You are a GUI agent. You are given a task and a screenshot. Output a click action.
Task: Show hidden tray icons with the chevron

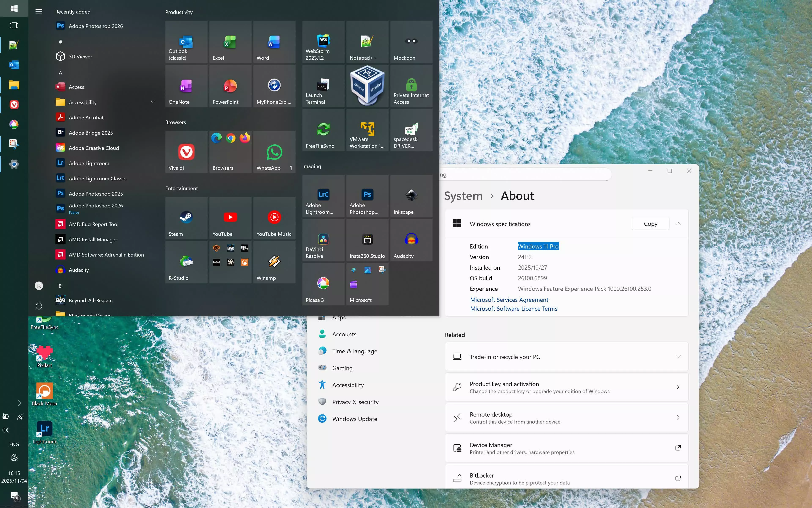[19, 403]
